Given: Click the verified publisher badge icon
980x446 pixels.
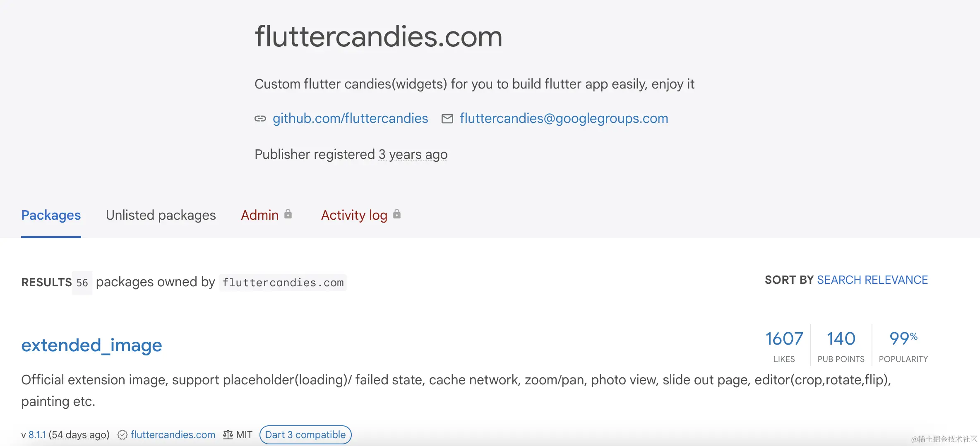Looking at the screenshot, I should pyautogui.click(x=122, y=435).
